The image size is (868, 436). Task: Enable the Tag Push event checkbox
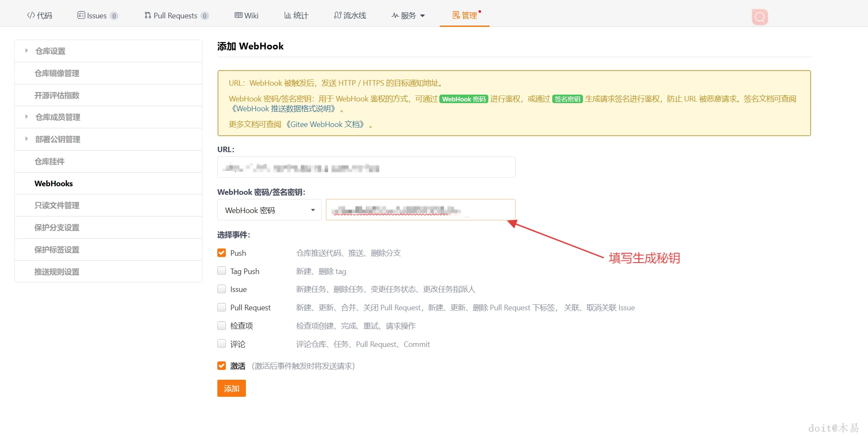click(222, 271)
